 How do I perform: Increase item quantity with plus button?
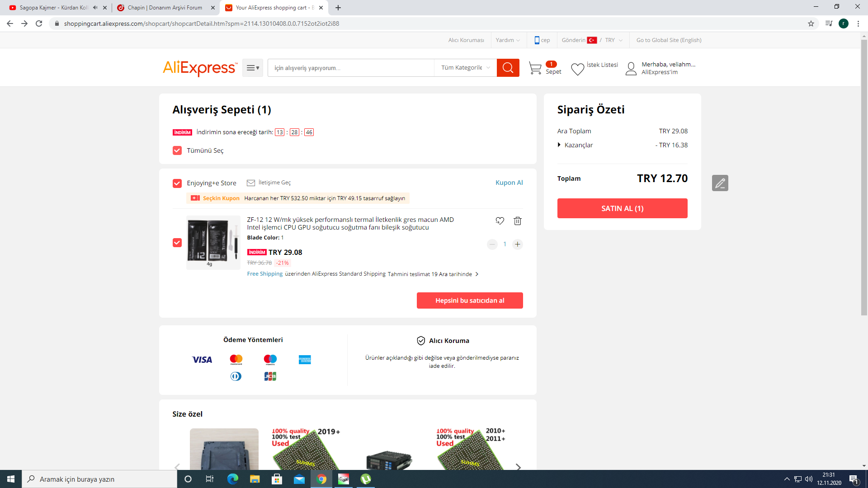pos(518,244)
